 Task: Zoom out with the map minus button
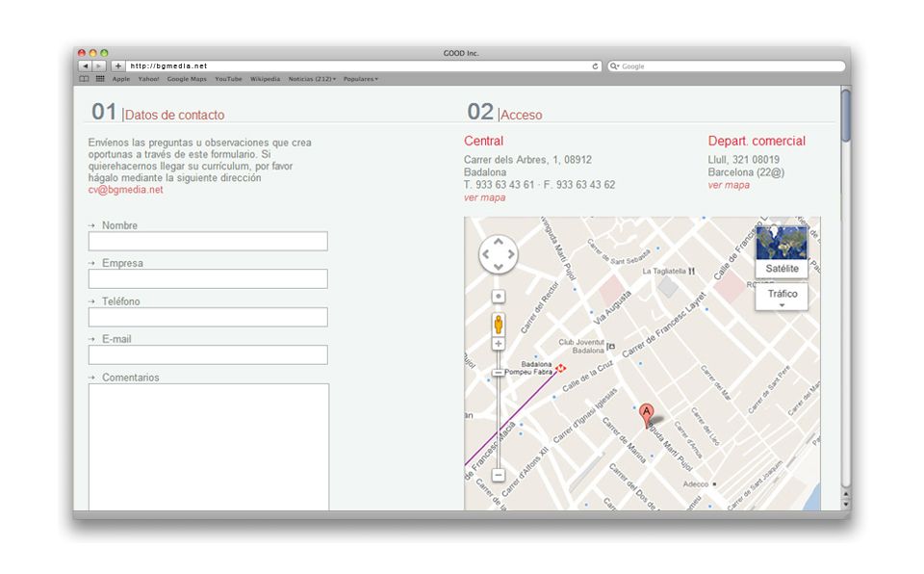(499, 475)
